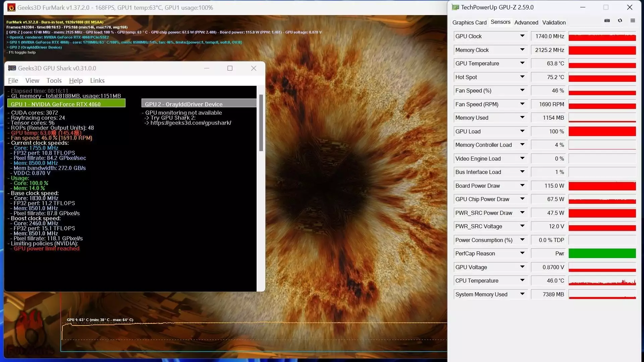
Task: Open the Board Power Draw dropdown
Action: (x=522, y=185)
